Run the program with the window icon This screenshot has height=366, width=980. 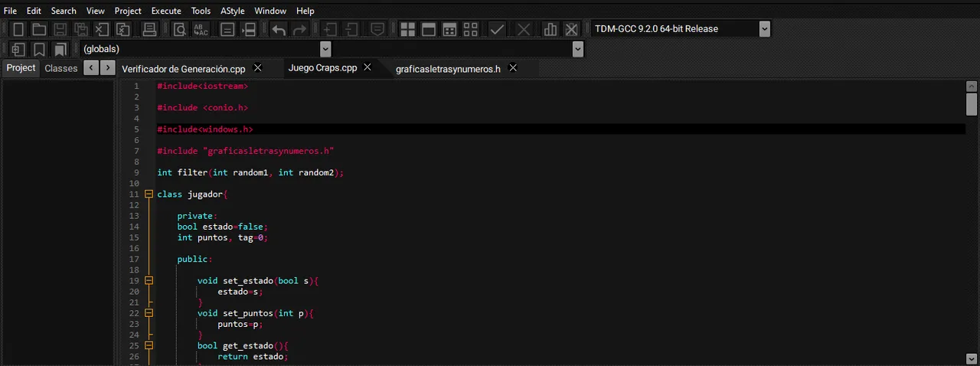pos(429,29)
